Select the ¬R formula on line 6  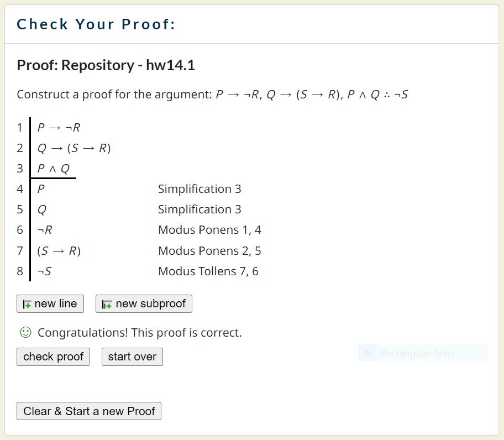click(45, 230)
